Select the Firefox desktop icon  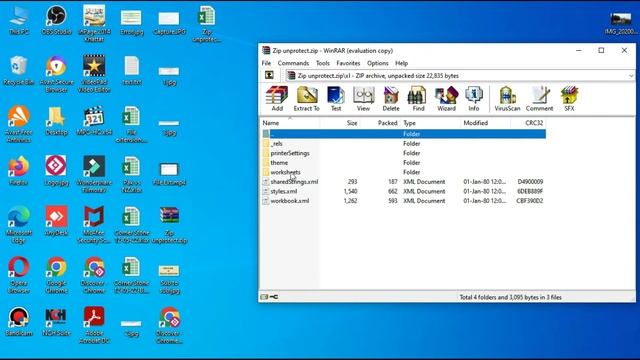(x=18, y=171)
